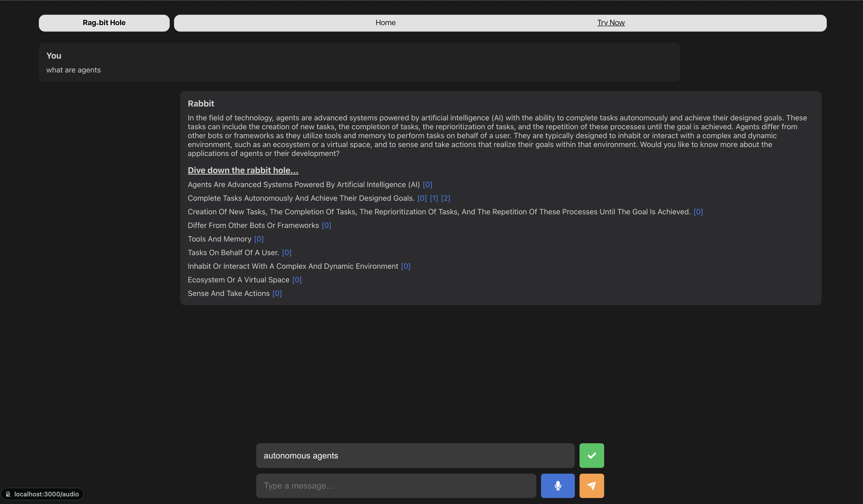863x504 pixels.
Task: Open citation [0] for Complete Tasks Autonomously
Action: [x=422, y=198]
